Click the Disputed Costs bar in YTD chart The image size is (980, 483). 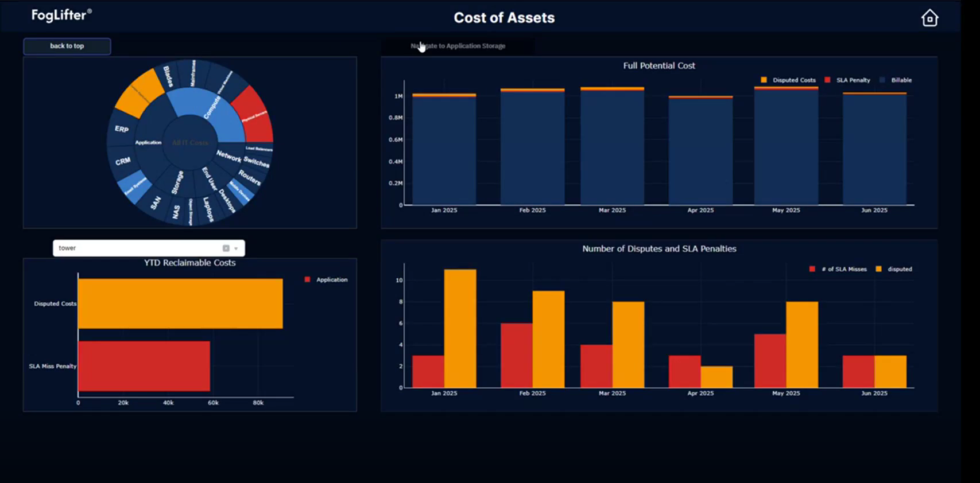pos(180,303)
